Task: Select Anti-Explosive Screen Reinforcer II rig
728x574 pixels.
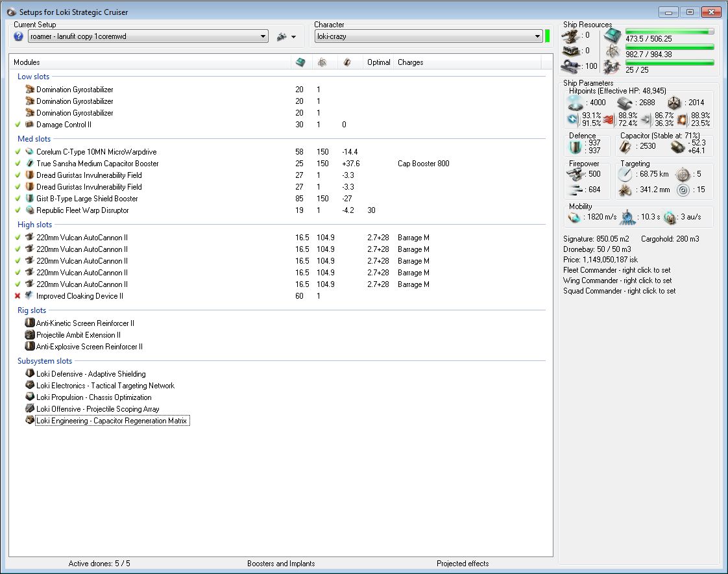Action: [89, 347]
